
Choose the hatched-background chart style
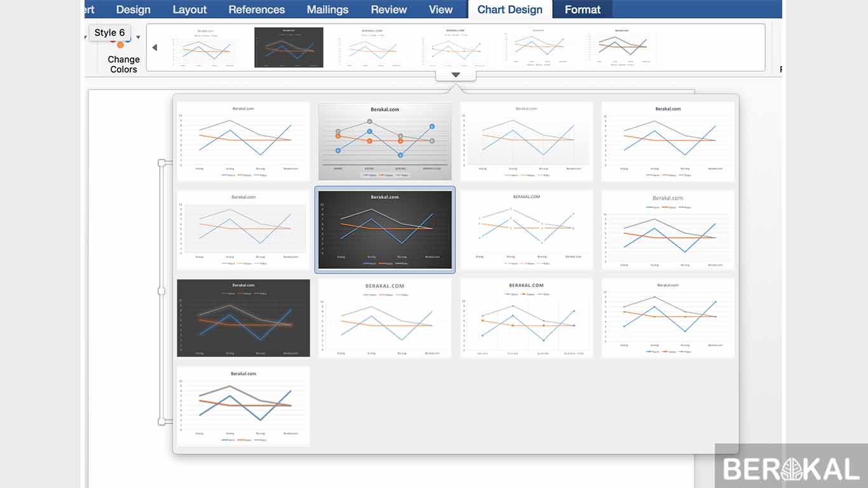pyautogui.click(x=243, y=231)
